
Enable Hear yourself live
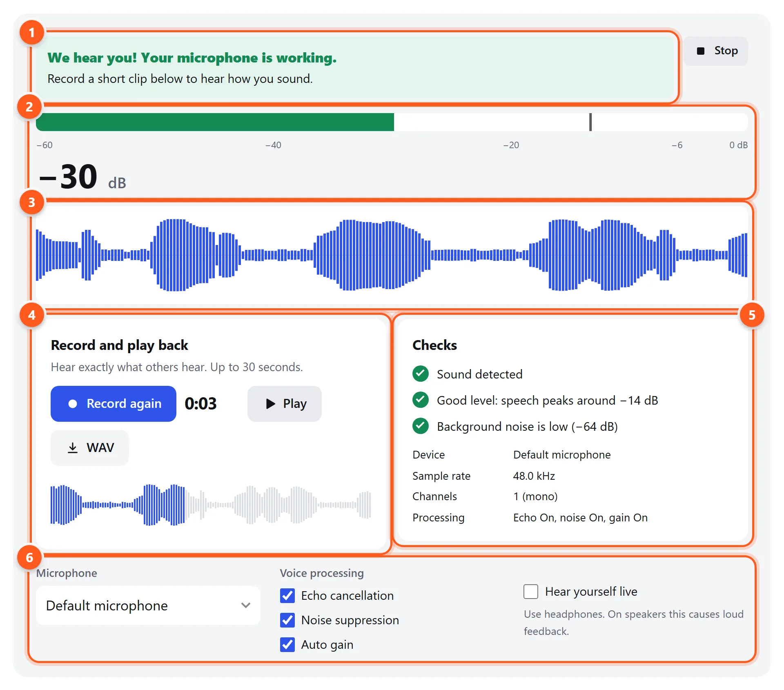[531, 592]
